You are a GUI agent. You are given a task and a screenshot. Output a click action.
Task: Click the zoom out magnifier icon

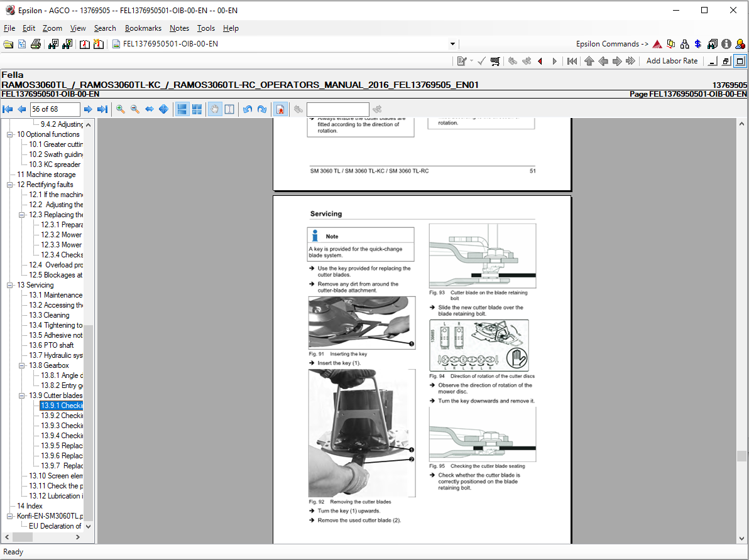[135, 109]
